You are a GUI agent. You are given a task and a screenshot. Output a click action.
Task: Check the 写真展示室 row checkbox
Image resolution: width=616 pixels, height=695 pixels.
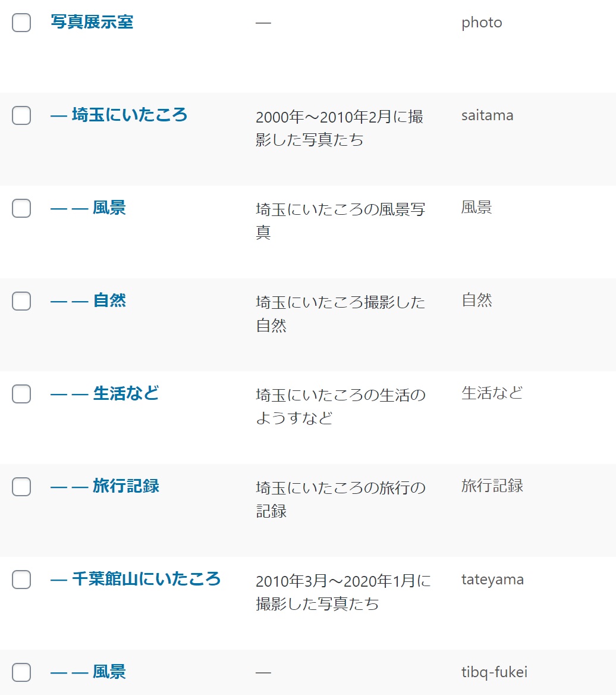(x=21, y=23)
